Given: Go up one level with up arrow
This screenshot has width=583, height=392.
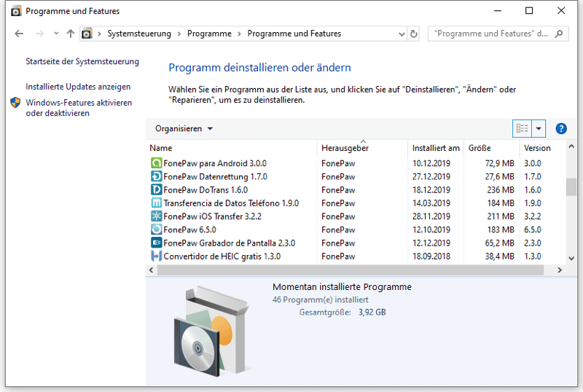Looking at the screenshot, I should pyautogui.click(x=70, y=34).
